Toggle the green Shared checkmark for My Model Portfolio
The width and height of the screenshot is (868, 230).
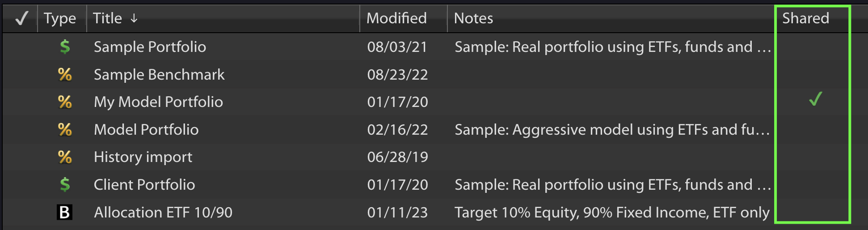click(x=816, y=99)
